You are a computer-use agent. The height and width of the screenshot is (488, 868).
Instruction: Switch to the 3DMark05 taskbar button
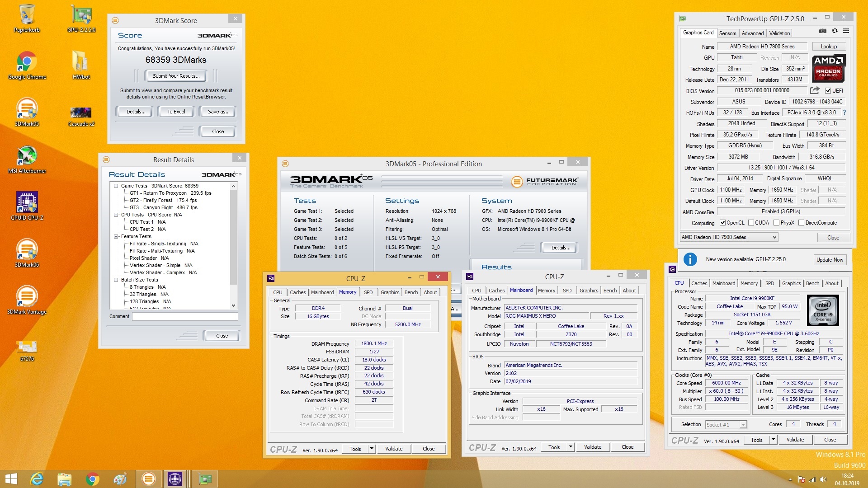[148, 479]
